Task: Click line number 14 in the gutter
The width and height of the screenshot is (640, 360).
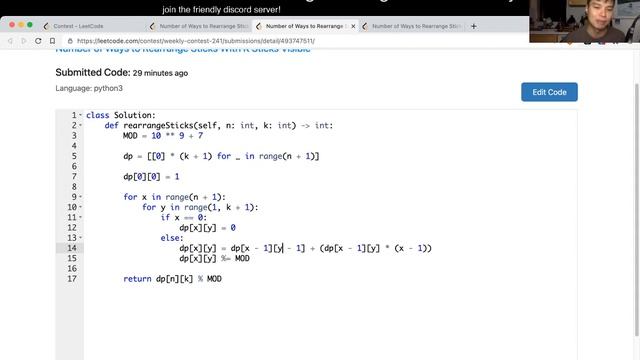Action: pyautogui.click(x=72, y=248)
